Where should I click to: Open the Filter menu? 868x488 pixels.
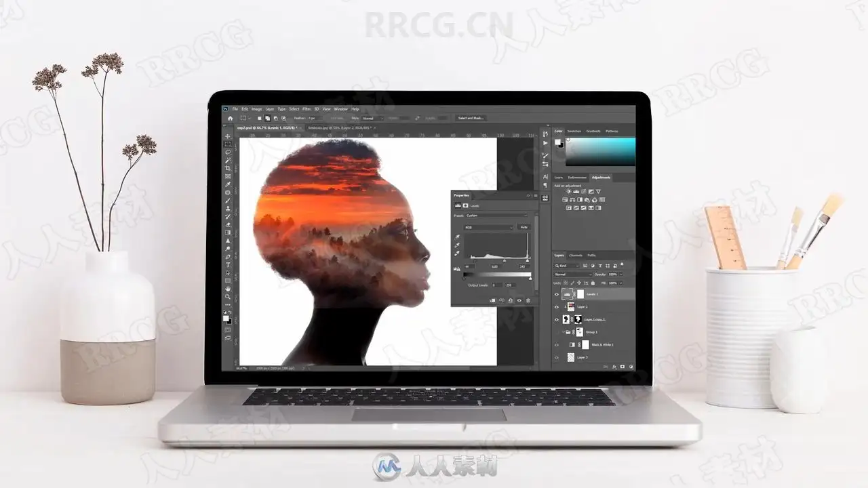307,109
